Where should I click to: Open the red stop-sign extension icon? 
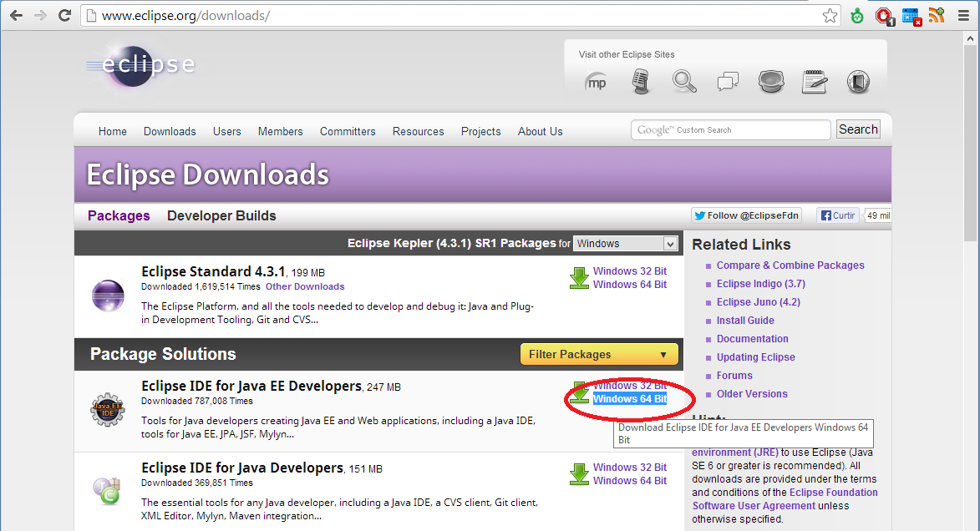[885, 16]
